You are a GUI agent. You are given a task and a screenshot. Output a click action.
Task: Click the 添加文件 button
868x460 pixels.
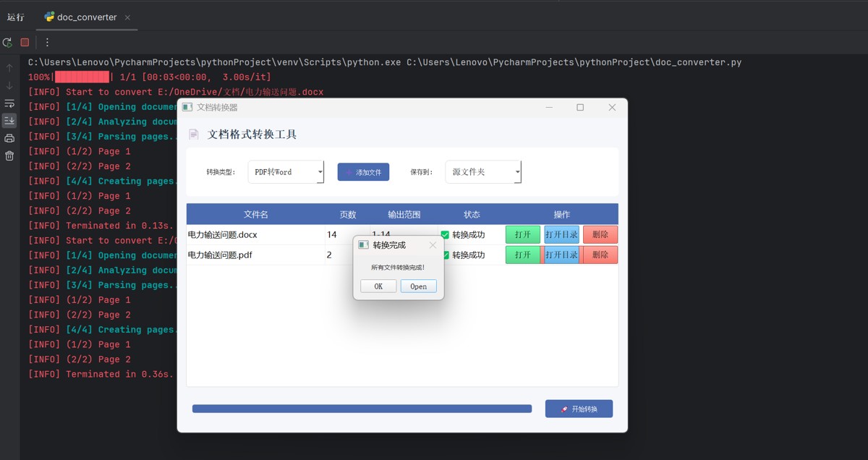(363, 172)
